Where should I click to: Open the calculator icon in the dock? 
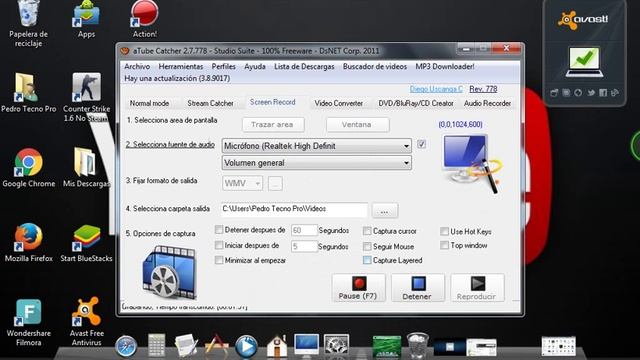point(156,345)
